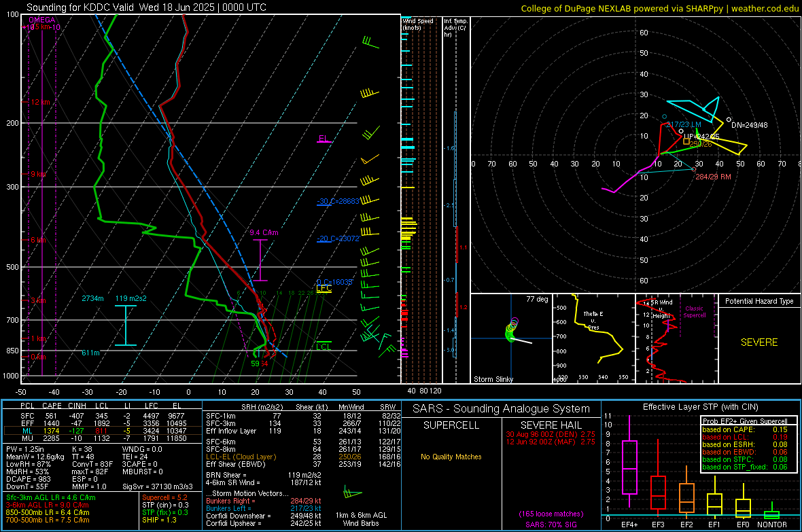This screenshot has width=802, height=532.
Task: Click the green LCL level label
Action: (324, 347)
